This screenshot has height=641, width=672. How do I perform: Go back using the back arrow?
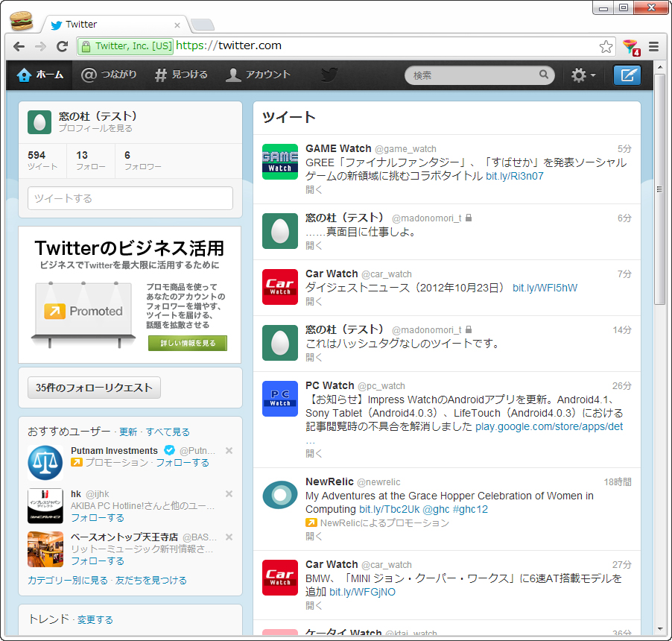(x=18, y=45)
